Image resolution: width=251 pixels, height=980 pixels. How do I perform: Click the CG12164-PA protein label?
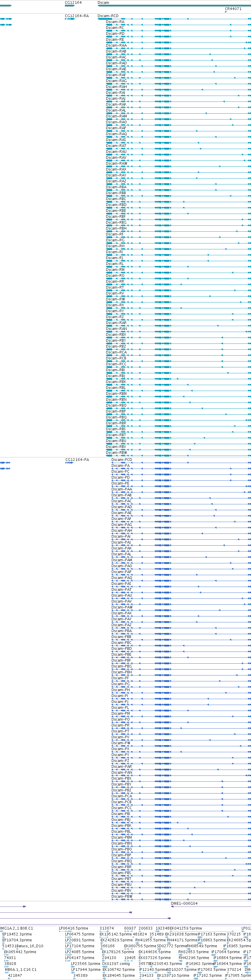pyautogui.click(x=77, y=459)
